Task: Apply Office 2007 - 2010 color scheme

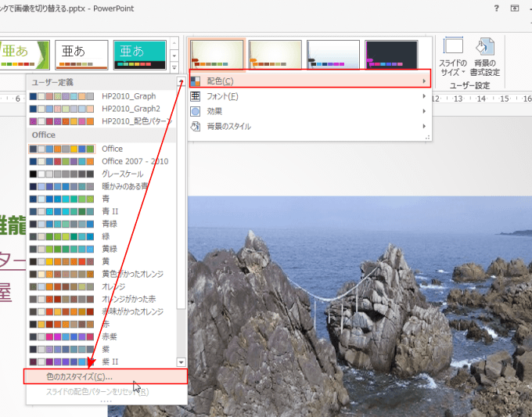Action: click(102, 161)
